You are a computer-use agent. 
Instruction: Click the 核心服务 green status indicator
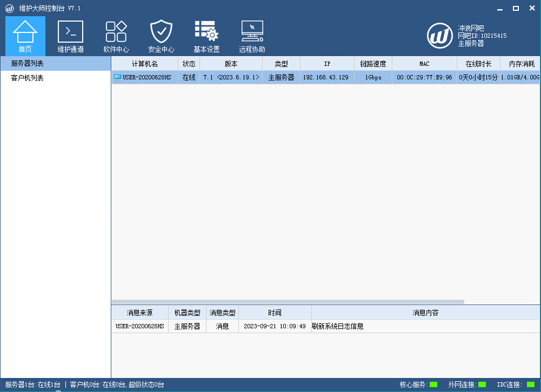pos(433,385)
